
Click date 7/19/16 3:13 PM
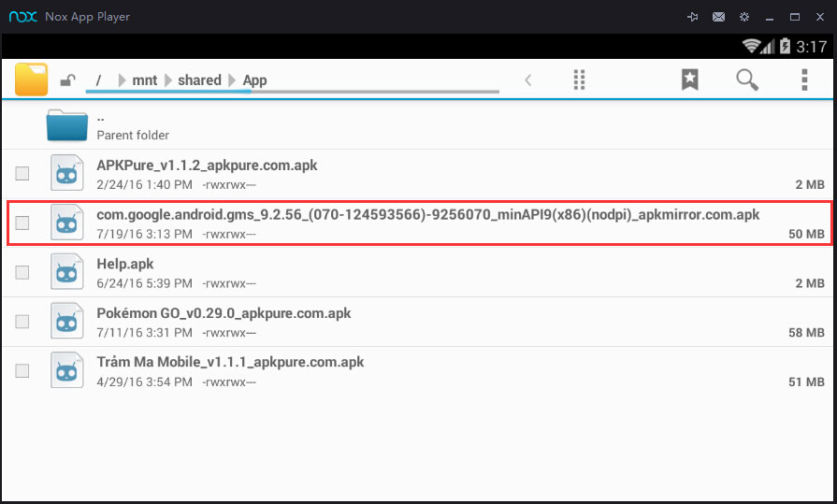tap(144, 234)
